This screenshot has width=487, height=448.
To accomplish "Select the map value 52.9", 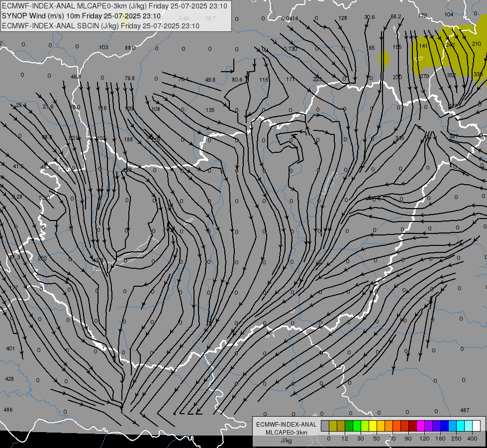I will point(74,138).
